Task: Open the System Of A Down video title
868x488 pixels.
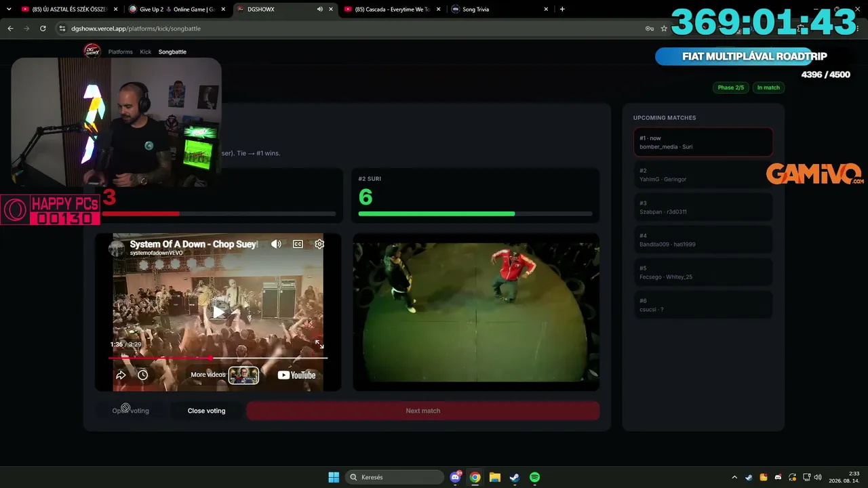Action: click(x=193, y=244)
